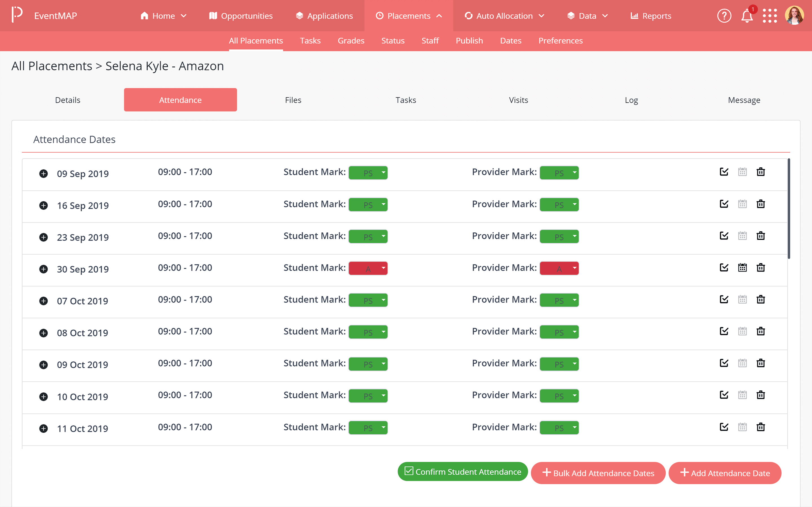The image size is (812, 507).
Task: Open calendar icon on 07 Oct 2019 row
Action: [x=742, y=299]
